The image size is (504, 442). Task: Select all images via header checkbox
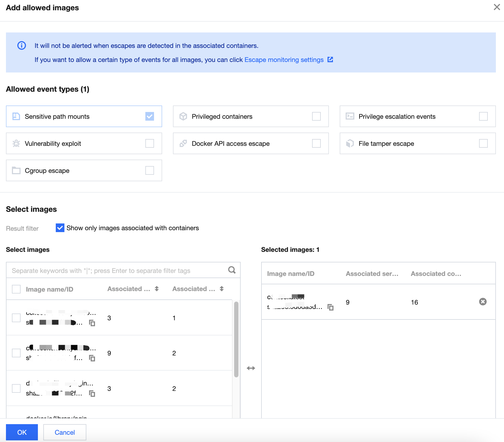tap(16, 289)
